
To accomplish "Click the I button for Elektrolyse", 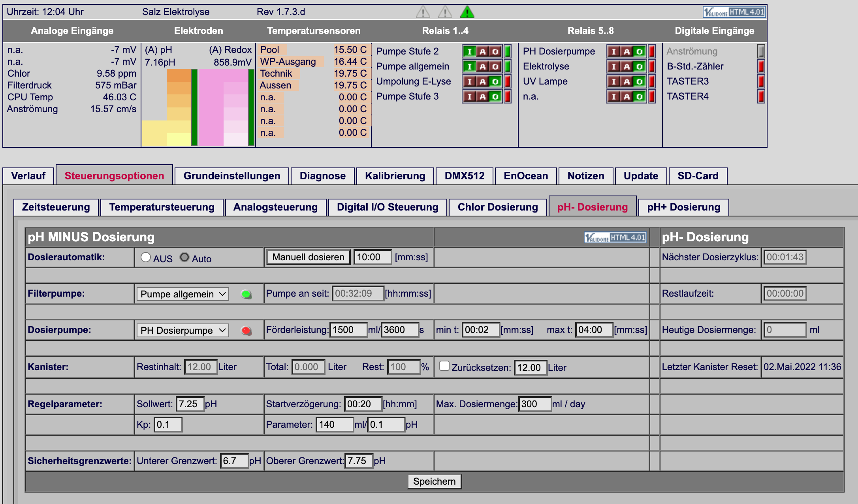I will coord(613,66).
